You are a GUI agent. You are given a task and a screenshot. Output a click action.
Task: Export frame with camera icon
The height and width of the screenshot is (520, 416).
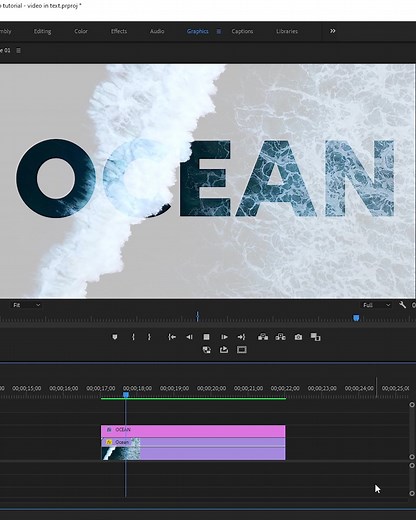298,337
